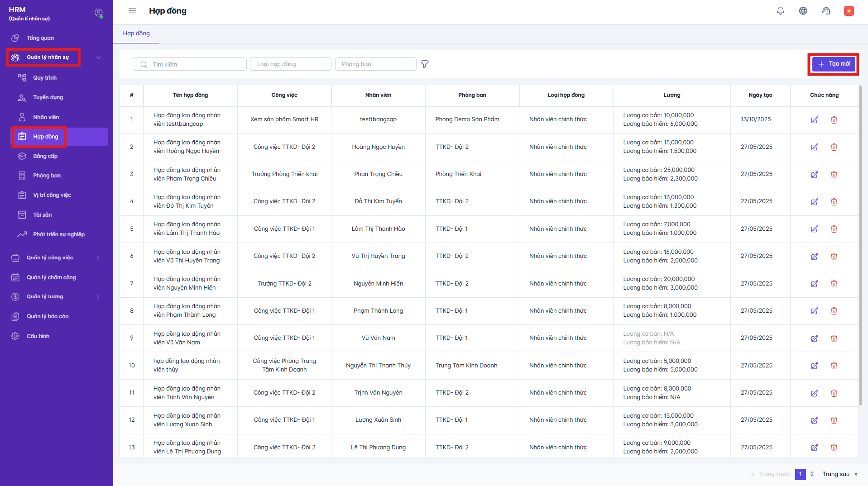Click the Tìm kiếm search field

pyautogui.click(x=190, y=64)
